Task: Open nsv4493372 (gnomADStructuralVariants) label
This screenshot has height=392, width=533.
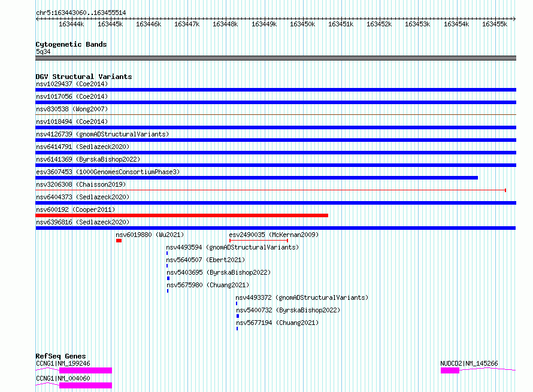Action: (302, 297)
